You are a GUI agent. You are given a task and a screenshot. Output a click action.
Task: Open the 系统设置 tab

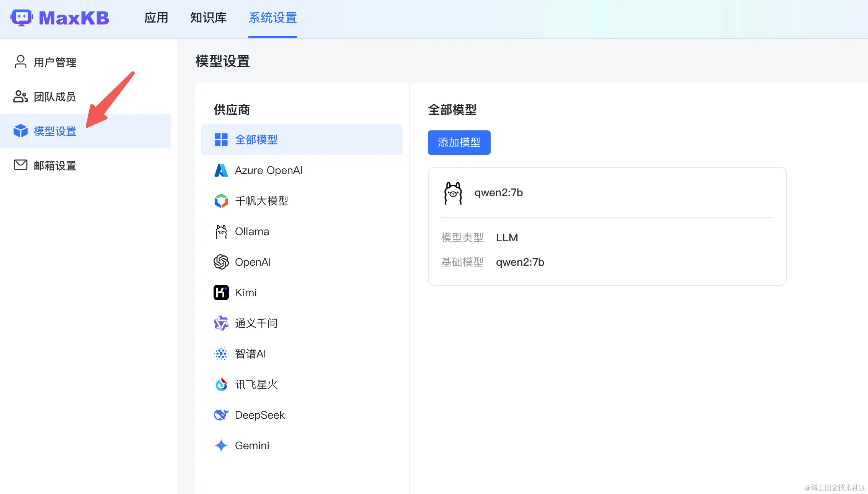272,18
